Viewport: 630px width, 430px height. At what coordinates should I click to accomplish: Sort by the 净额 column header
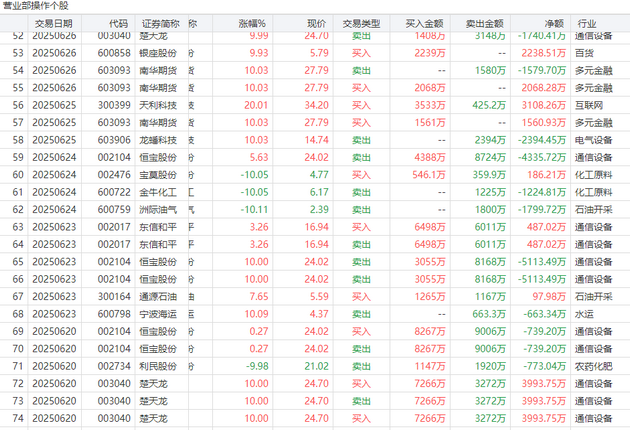pos(554,24)
